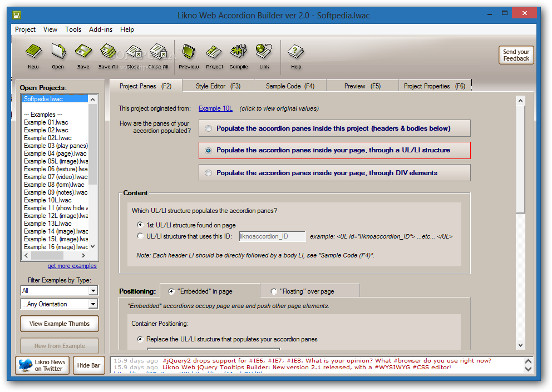
Task: Click the main panel scroll up arrow
Action: point(521,101)
